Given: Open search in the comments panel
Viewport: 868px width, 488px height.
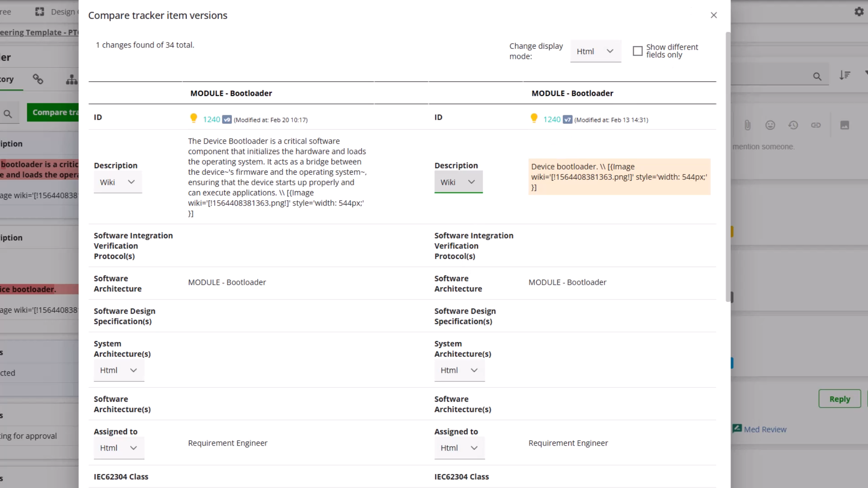Looking at the screenshot, I should coord(817,76).
